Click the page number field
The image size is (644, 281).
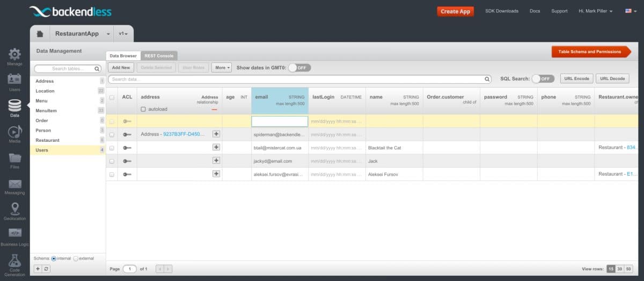pos(129,269)
